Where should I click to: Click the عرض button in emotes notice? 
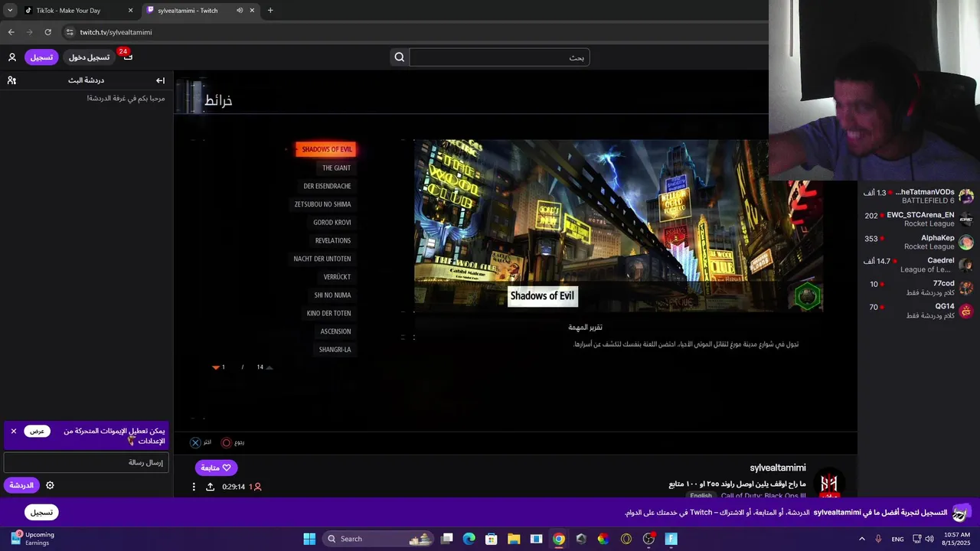[x=37, y=432]
